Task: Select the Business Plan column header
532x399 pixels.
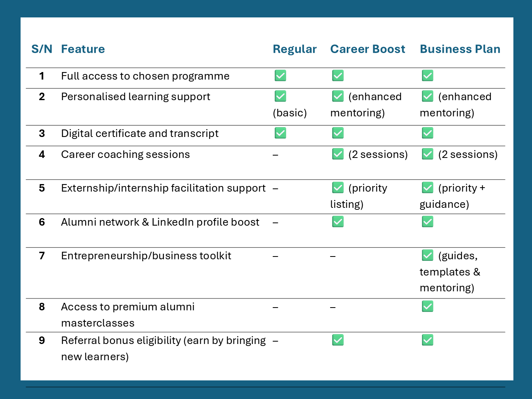Action: click(460, 49)
